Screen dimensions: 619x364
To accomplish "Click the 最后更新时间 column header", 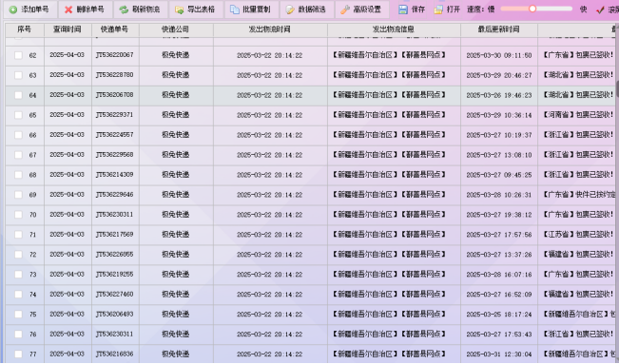I will point(499,29).
